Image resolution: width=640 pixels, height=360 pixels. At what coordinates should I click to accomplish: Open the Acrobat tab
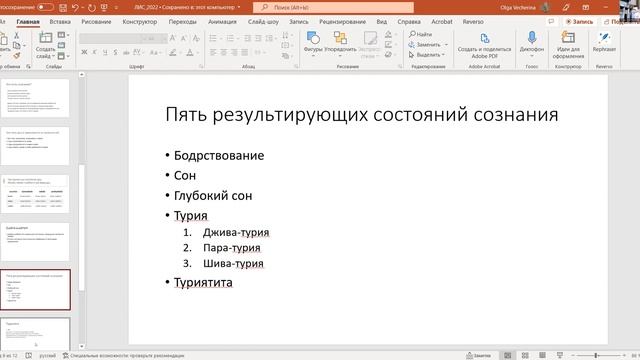442,22
